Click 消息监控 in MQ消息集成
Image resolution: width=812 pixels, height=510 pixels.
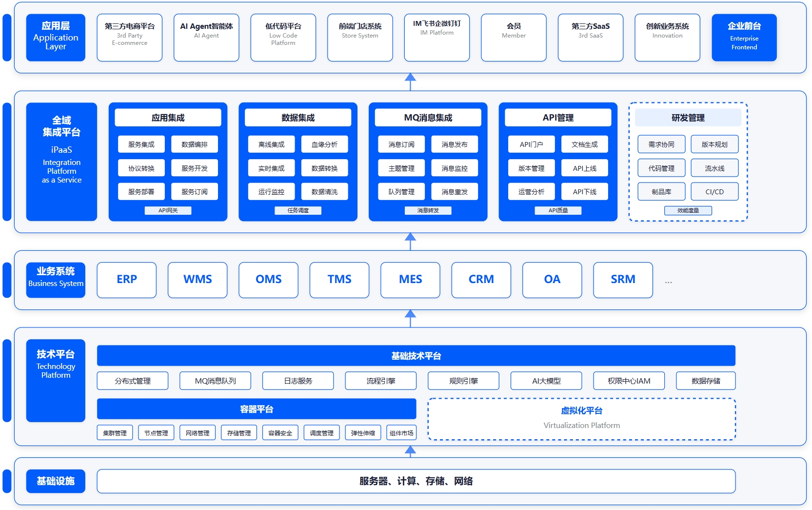pyautogui.click(x=454, y=168)
